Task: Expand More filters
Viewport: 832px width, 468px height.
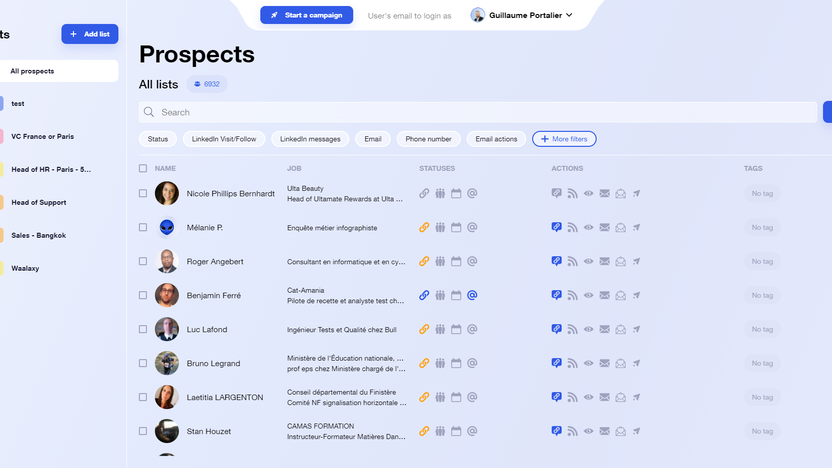Action: [564, 139]
